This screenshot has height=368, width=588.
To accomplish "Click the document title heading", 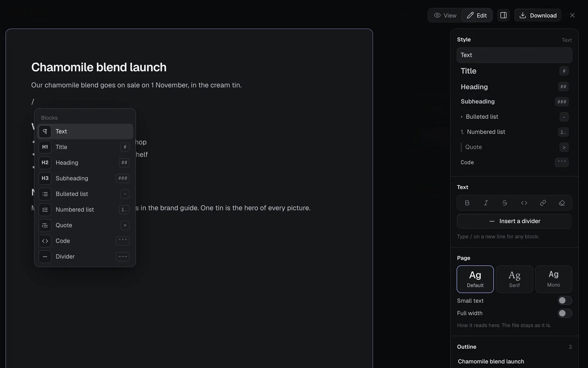I will click(99, 67).
